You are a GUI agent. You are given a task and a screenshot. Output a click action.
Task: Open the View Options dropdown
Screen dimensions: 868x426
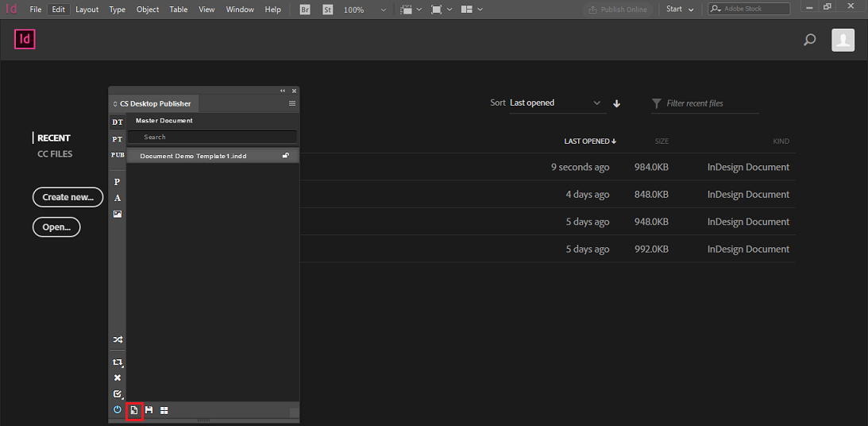pos(411,10)
